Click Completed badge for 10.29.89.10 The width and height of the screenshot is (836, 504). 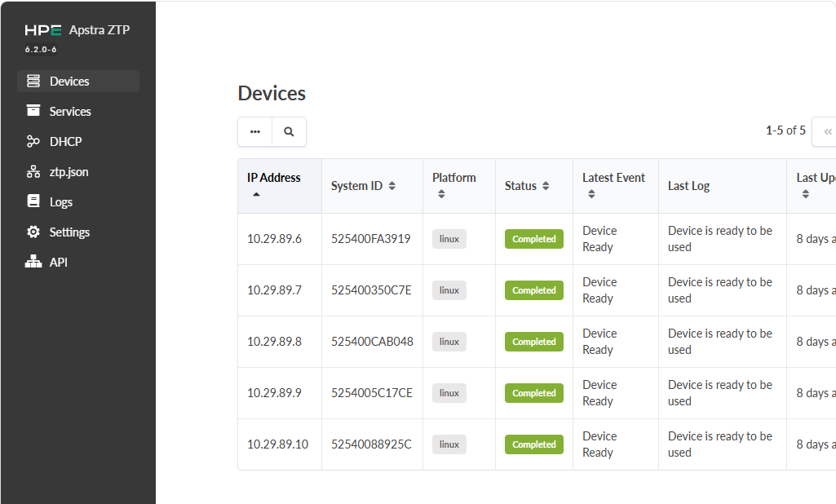tap(533, 444)
